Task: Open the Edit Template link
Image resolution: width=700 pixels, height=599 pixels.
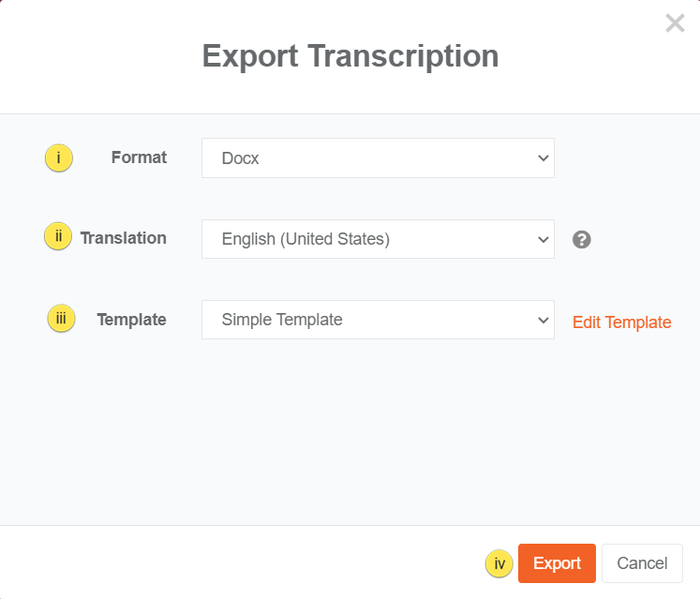Action: pyautogui.click(x=621, y=322)
